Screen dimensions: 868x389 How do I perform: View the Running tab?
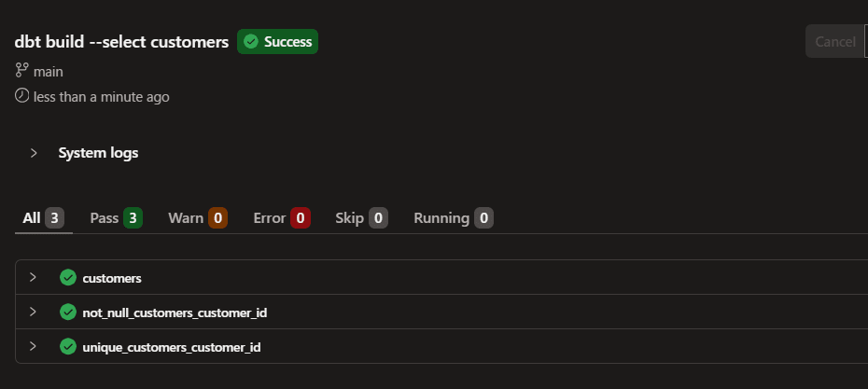(454, 218)
